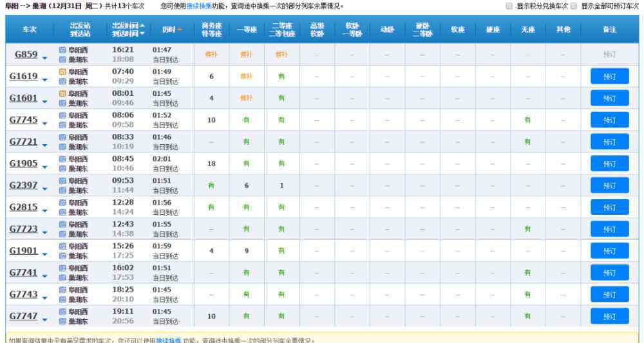Image resolution: width=644 pixels, height=343 pixels.
Task: Click arrival station icon in G1905 row
Action: coord(62,169)
